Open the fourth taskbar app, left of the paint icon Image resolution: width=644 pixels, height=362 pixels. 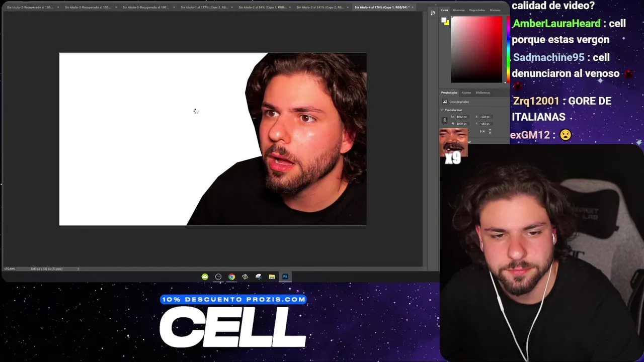coord(245,277)
